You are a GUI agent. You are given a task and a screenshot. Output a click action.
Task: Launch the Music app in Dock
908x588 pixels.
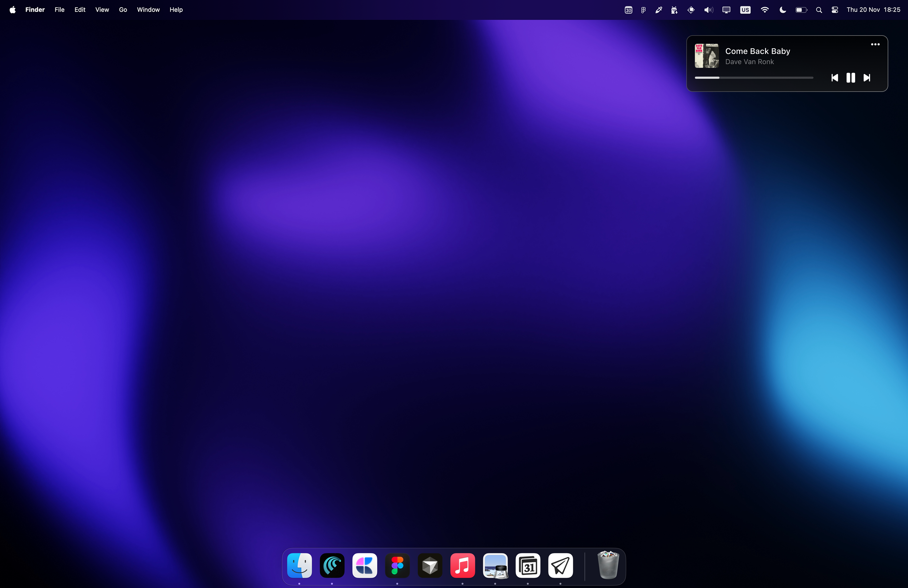coord(462,566)
